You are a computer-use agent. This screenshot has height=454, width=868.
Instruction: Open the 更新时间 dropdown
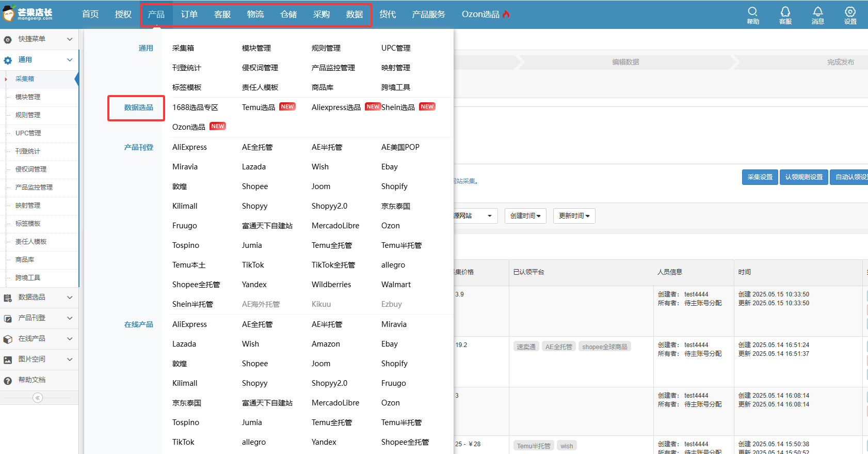(574, 216)
